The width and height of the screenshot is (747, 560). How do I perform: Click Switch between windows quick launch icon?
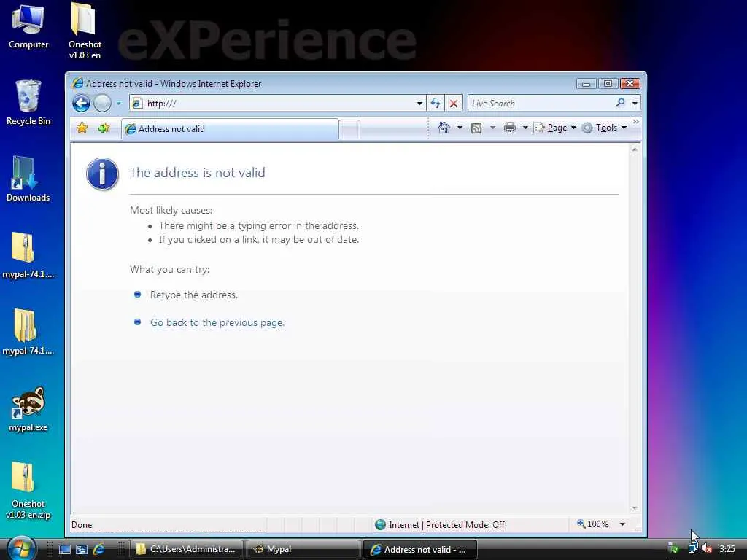pos(82,549)
